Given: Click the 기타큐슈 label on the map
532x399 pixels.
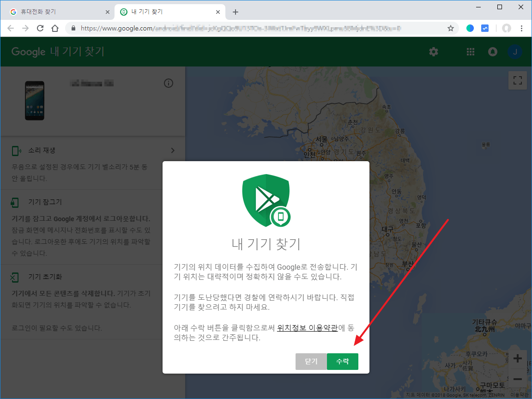Looking at the screenshot, I should (x=484, y=322).
